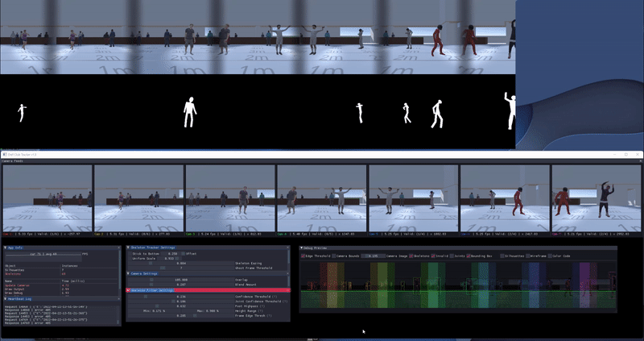The width and height of the screenshot is (644, 341).
Task: Collapse the Debug Preview panel
Action: coord(302,247)
